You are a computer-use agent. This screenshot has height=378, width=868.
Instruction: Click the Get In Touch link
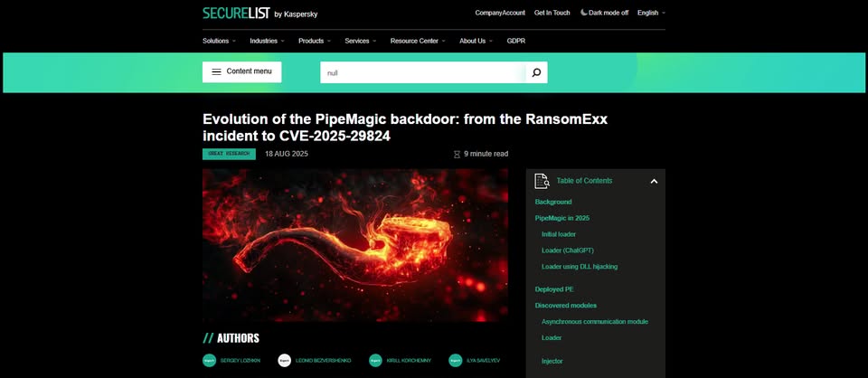point(552,13)
